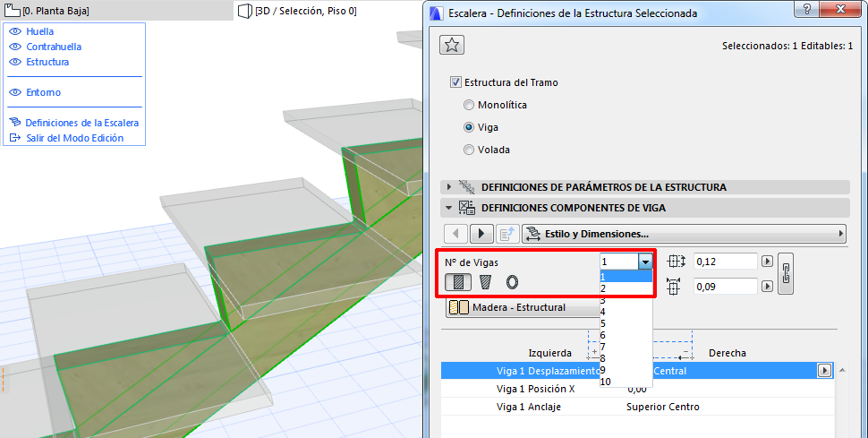
Task: Click Salir del Modo Edición
Action: (x=75, y=138)
